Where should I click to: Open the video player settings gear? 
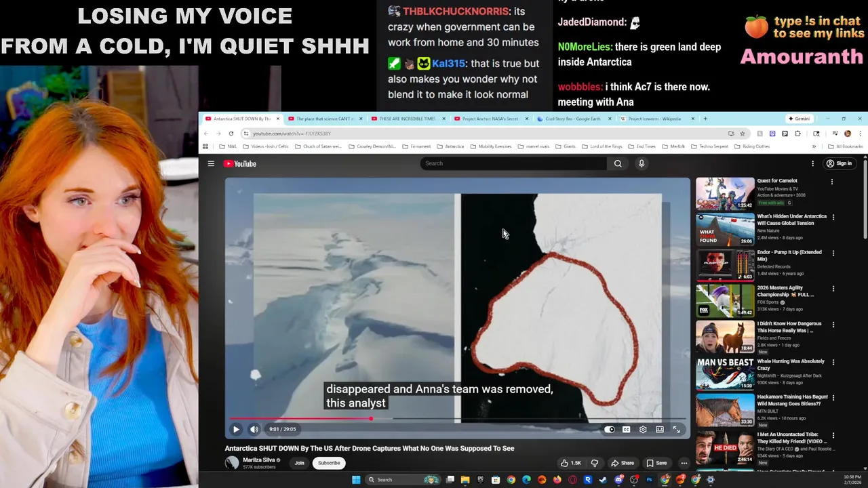coord(643,429)
